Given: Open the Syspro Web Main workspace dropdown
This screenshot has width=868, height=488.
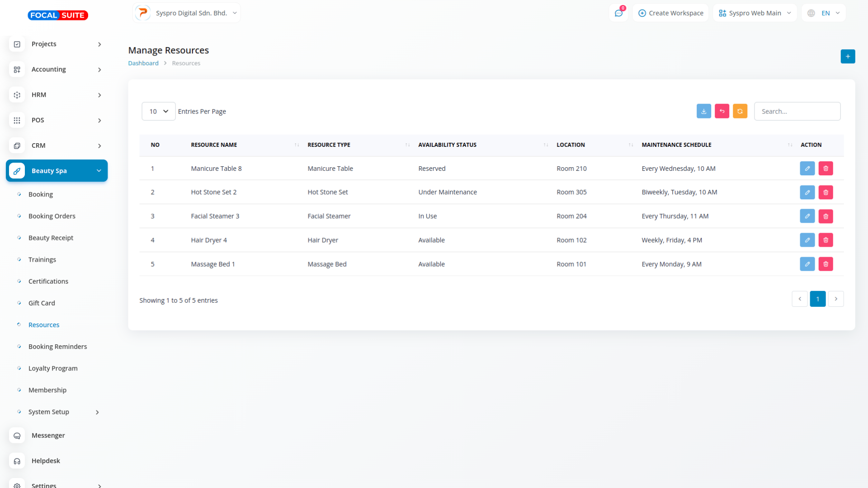Looking at the screenshot, I should pyautogui.click(x=755, y=13).
